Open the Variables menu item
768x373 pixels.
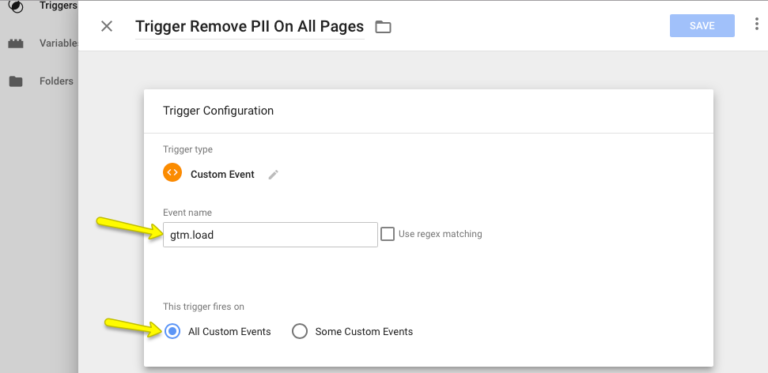coord(58,43)
